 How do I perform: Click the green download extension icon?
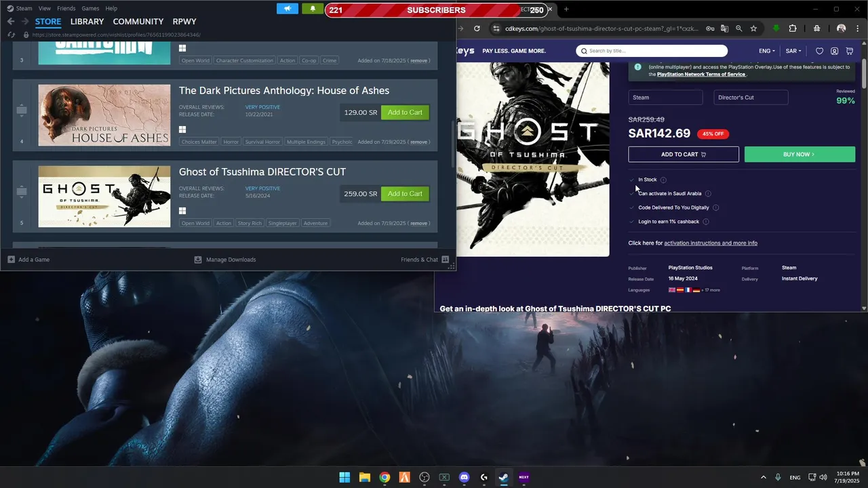[x=776, y=28]
